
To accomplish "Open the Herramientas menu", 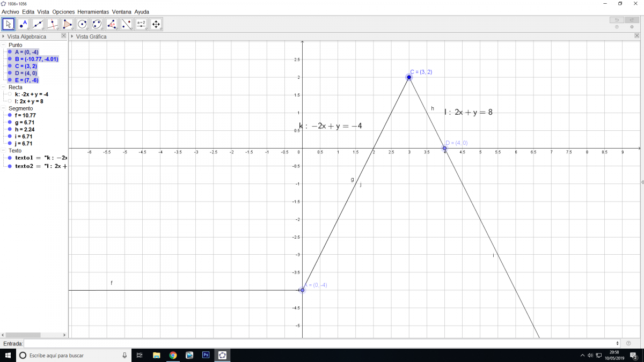I will [93, 11].
